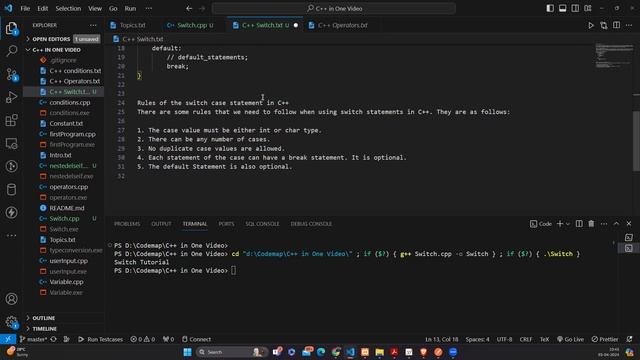Click Go Live in the status bar

tap(570, 339)
